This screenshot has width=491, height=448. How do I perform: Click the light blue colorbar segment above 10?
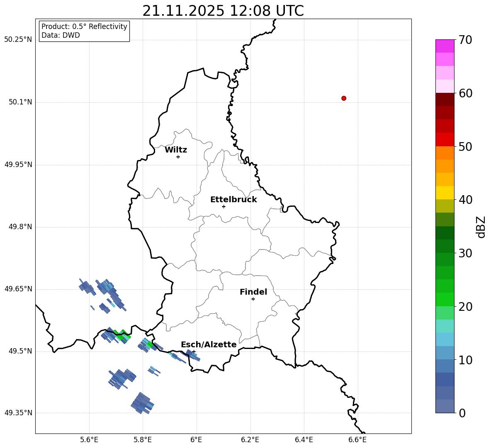click(445, 353)
